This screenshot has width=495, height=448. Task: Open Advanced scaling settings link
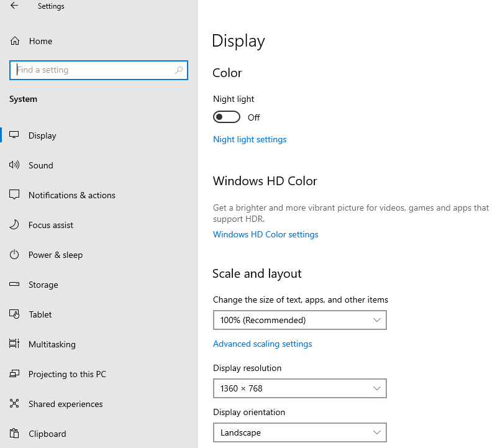pyautogui.click(x=262, y=344)
